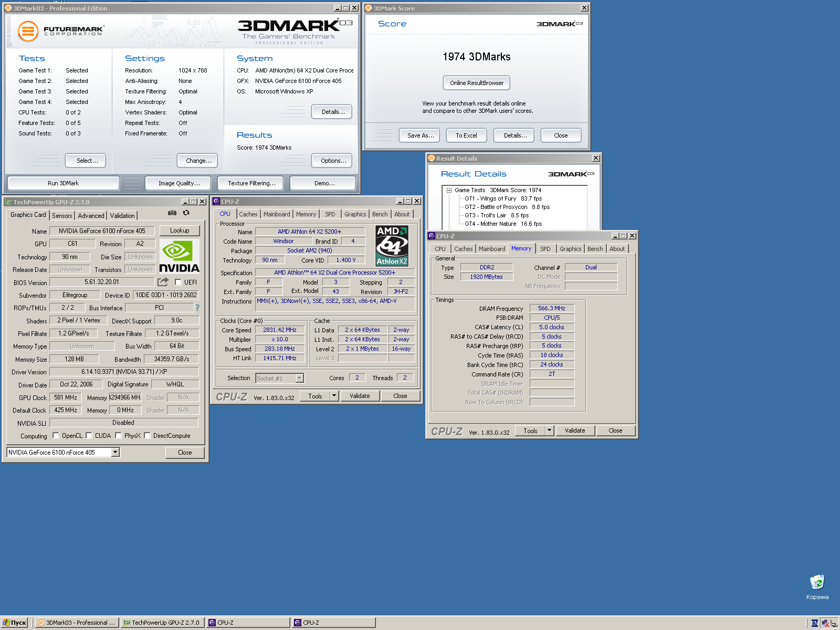840x630 pixels.
Task: Toggle CUDA checkbox
Action: [89, 436]
